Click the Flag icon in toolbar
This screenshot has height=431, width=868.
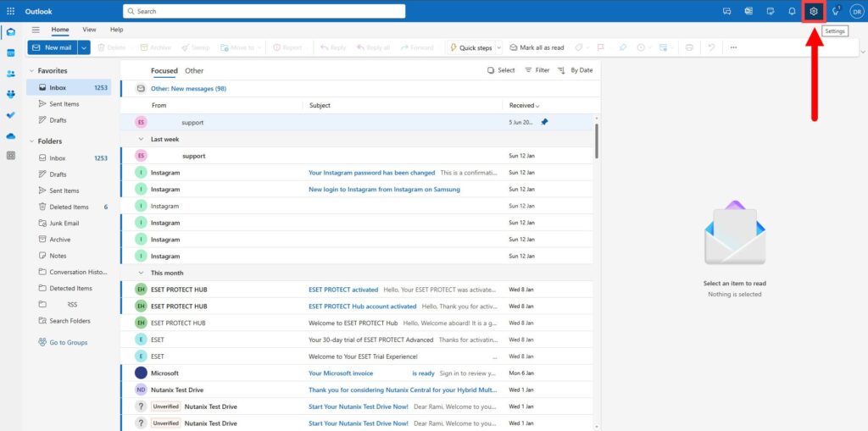point(601,47)
